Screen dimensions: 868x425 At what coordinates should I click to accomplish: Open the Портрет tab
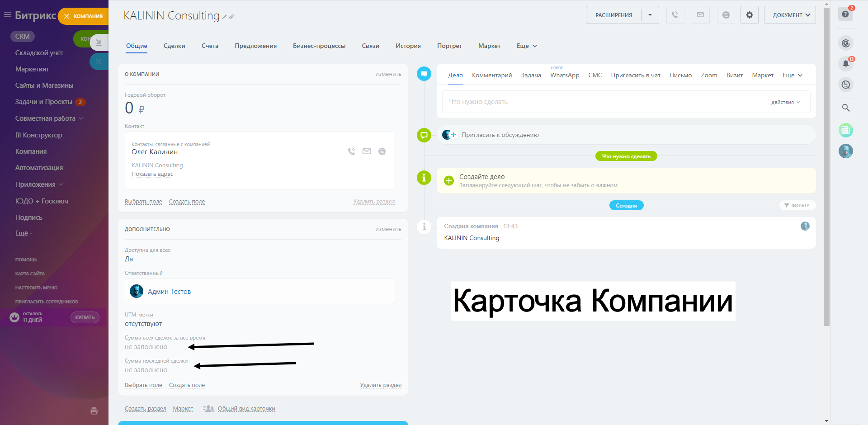coord(449,46)
